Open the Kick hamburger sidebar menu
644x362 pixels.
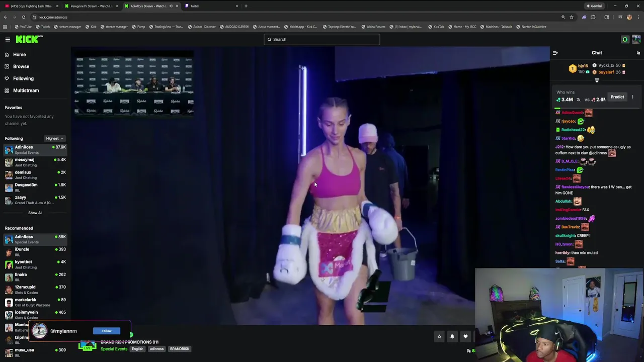(x=8, y=39)
